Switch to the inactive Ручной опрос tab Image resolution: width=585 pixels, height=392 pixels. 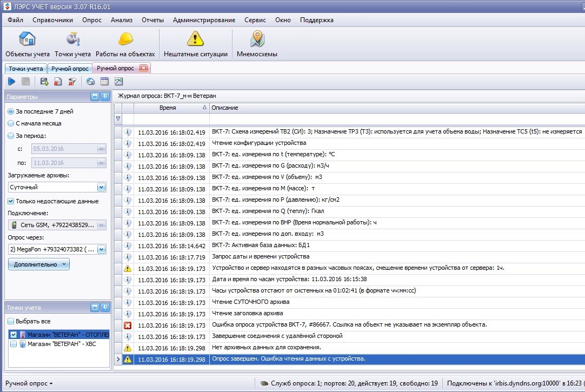coord(70,69)
